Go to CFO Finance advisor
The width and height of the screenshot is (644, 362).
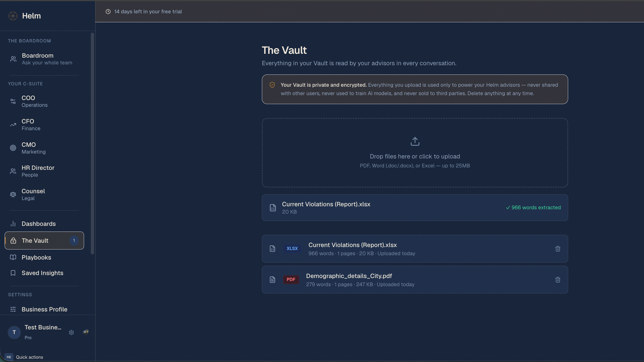pyautogui.click(x=44, y=125)
